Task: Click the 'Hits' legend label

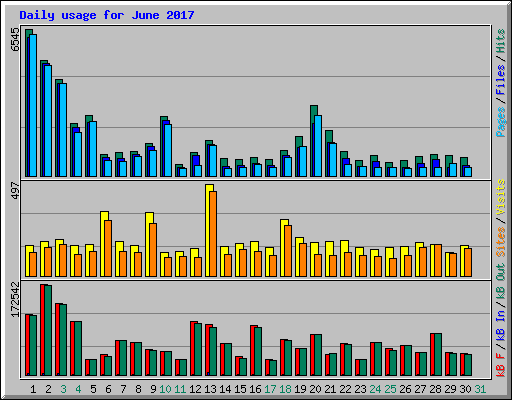Action: tap(501, 41)
